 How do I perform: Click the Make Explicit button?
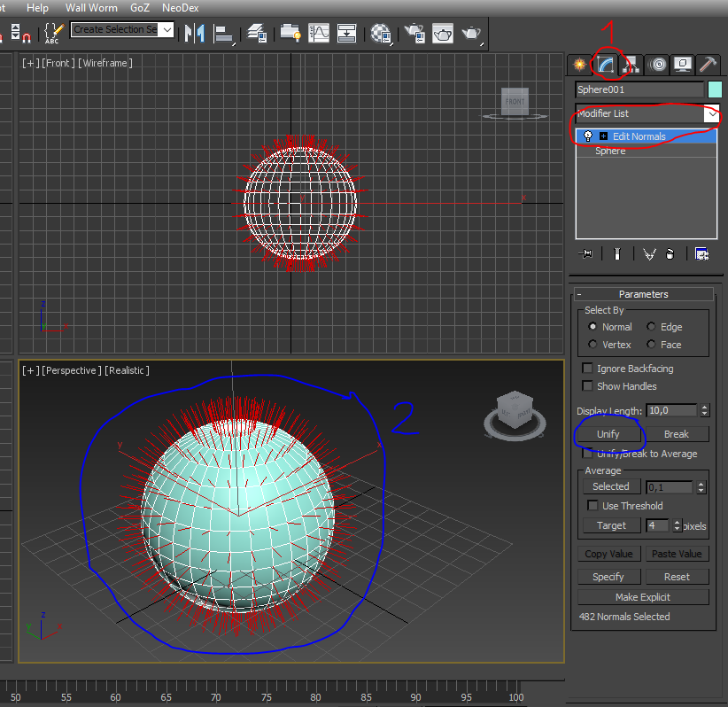[643, 597]
